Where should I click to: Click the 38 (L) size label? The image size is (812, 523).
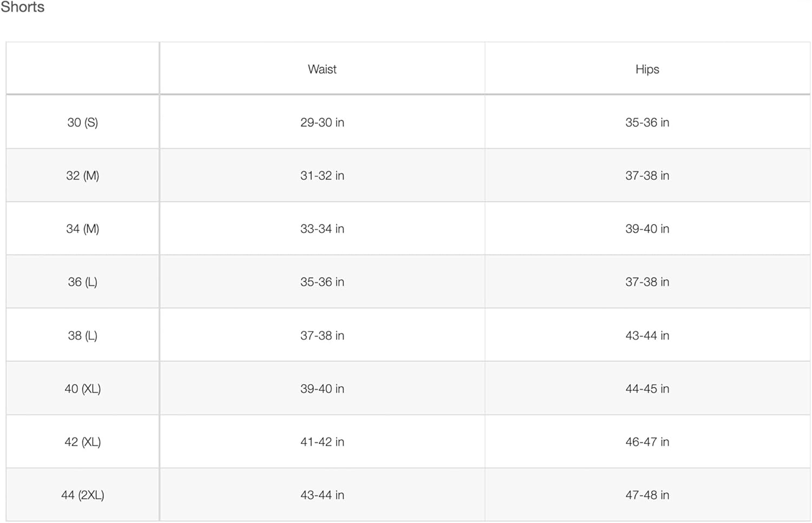(82, 335)
